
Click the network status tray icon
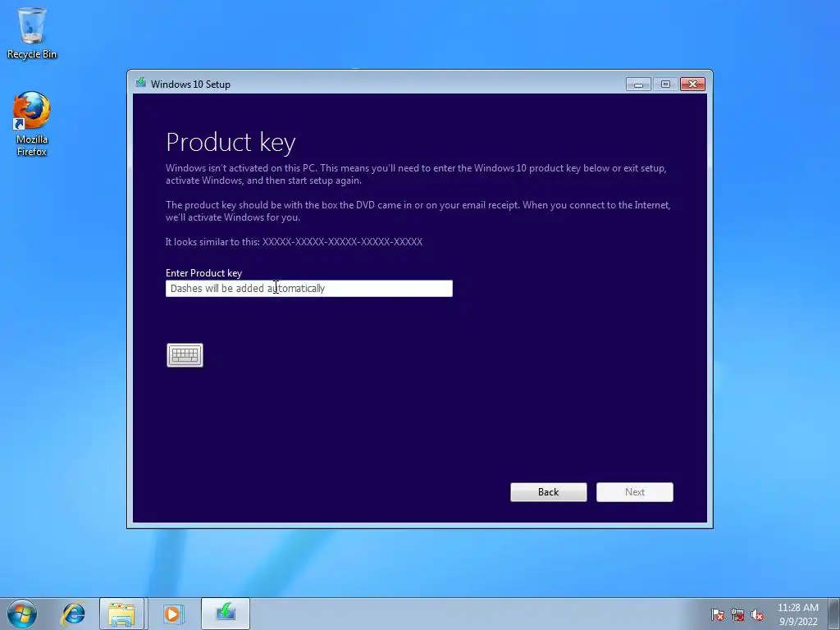(x=737, y=614)
